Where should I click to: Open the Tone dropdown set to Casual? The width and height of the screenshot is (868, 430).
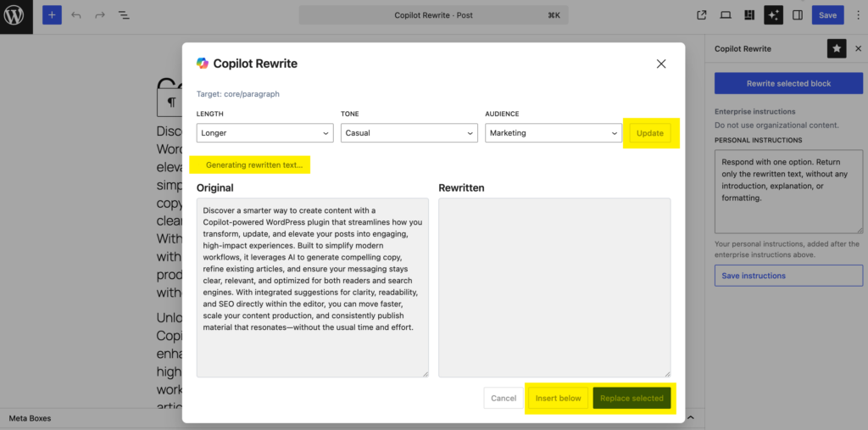[x=409, y=133]
